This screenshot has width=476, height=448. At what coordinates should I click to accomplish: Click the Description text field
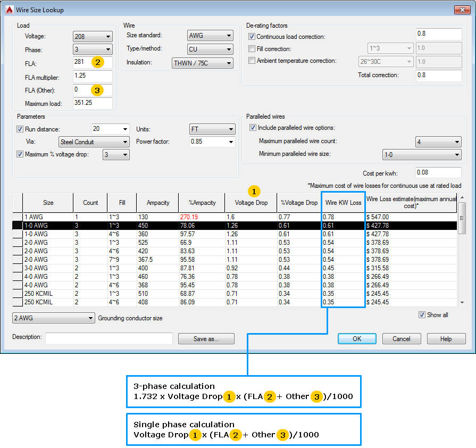click(x=109, y=338)
